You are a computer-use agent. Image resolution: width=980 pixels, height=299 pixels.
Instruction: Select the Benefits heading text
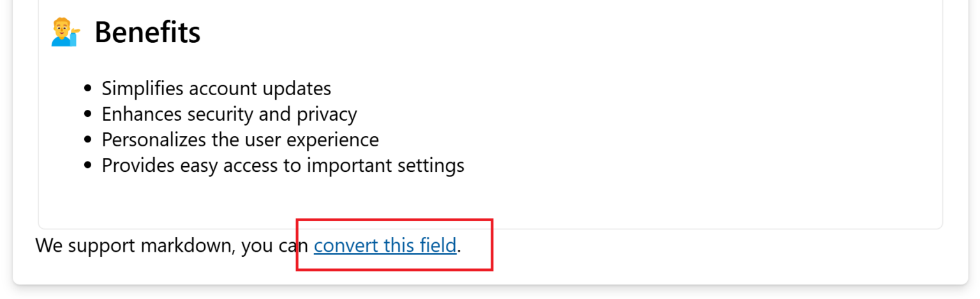coord(147,32)
